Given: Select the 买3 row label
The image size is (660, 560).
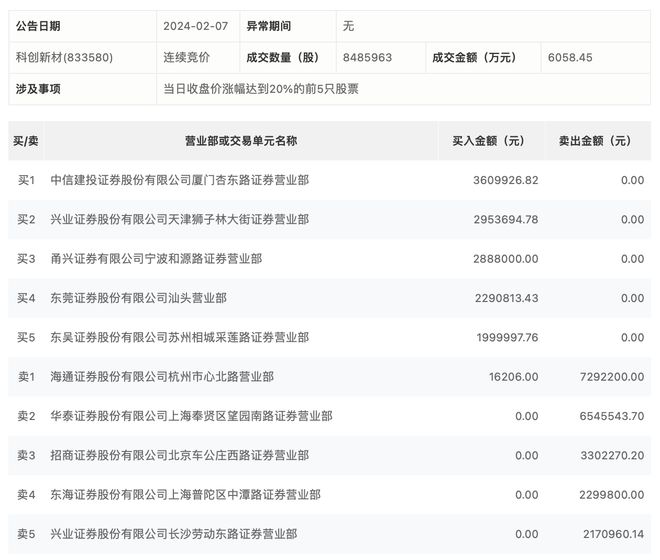Looking at the screenshot, I should pyautogui.click(x=26, y=259).
